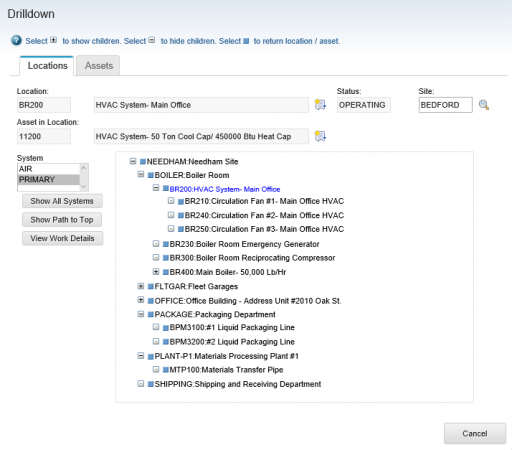This screenshot has height=450, width=512.
Task: Click the Location field containing BR200
Action: click(44, 105)
